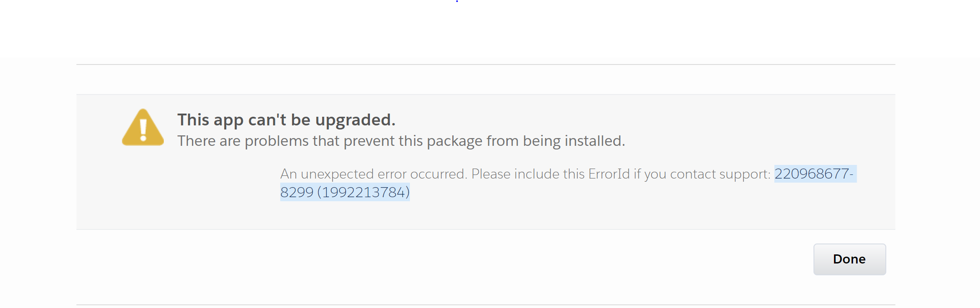Click the parenthesized code (1992213784)
This screenshot has height=308, width=980.
tap(364, 193)
